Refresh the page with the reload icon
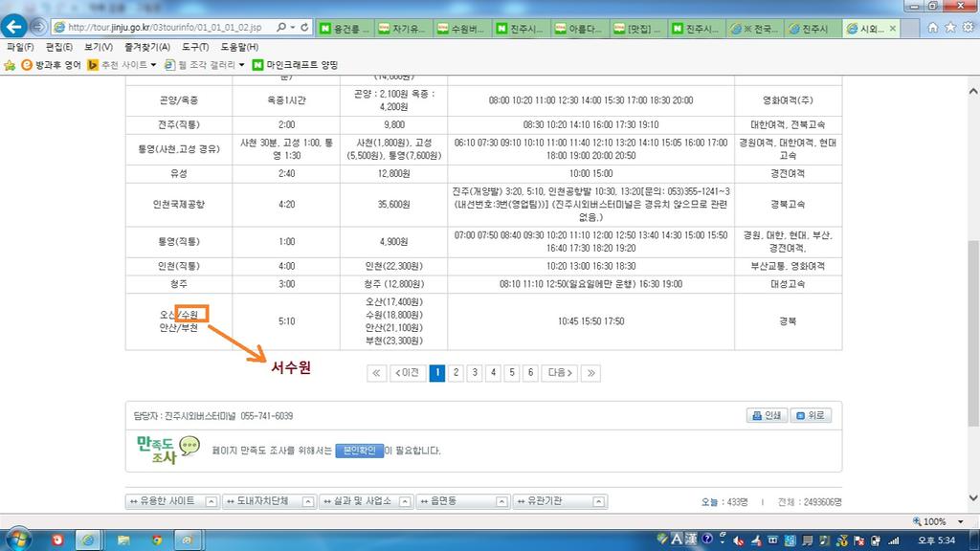980x551 pixels. 304,28
